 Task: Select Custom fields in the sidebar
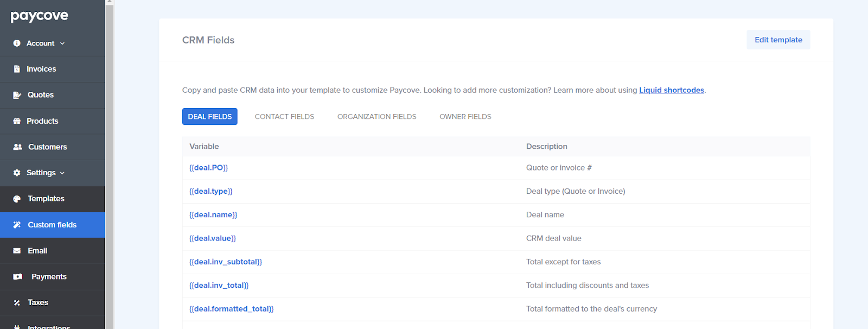coord(52,225)
